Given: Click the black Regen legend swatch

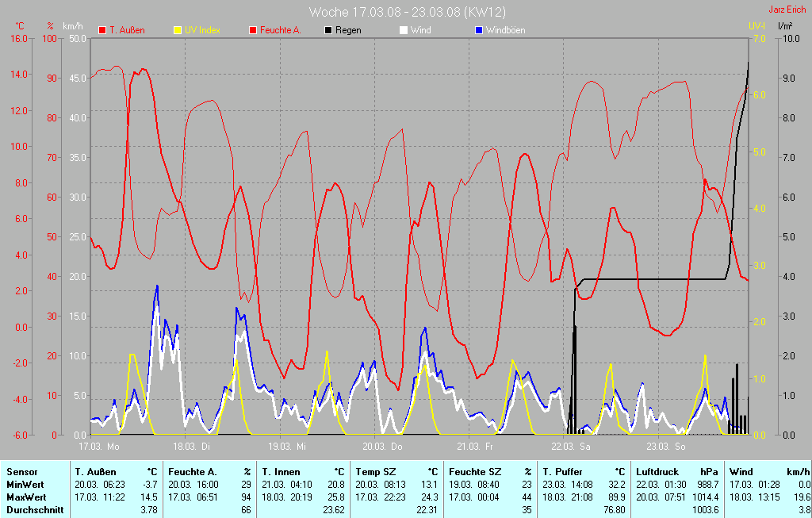Looking at the screenshot, I should point(328,31).
